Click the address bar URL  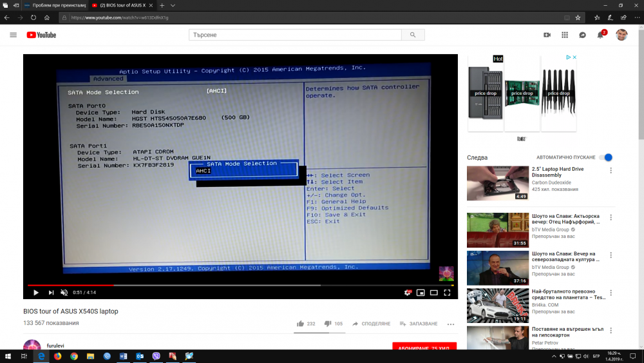pyautogui.click(x=120, y=17)
